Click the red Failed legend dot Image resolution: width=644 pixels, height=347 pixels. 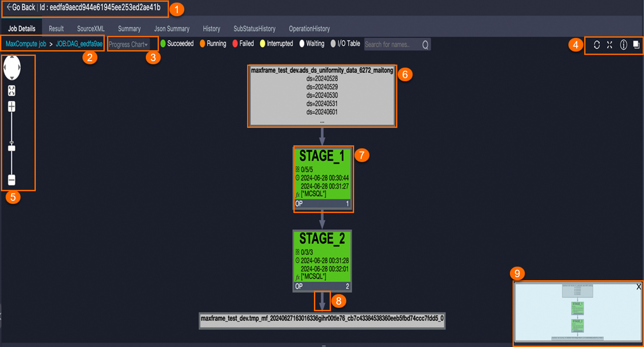click(x=235, y=44)
